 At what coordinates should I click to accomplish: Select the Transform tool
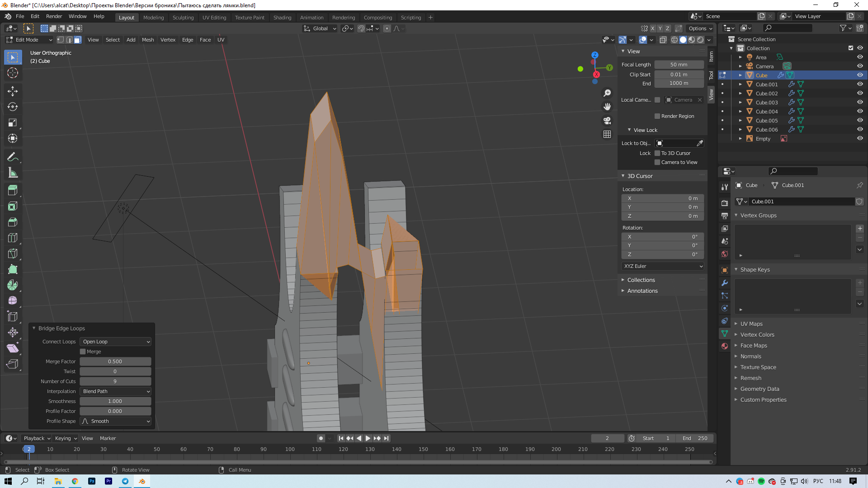tap(13, 138)
